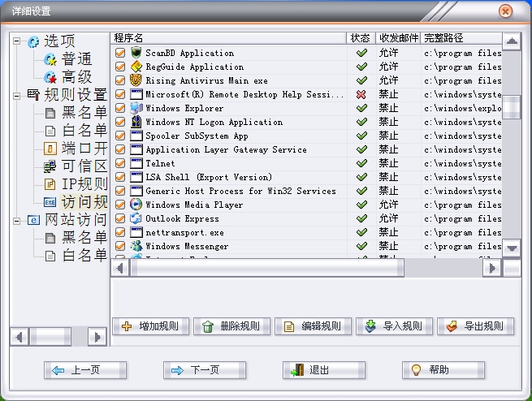Collapse the 规则设置 tree node

click(x=16, y=96)
